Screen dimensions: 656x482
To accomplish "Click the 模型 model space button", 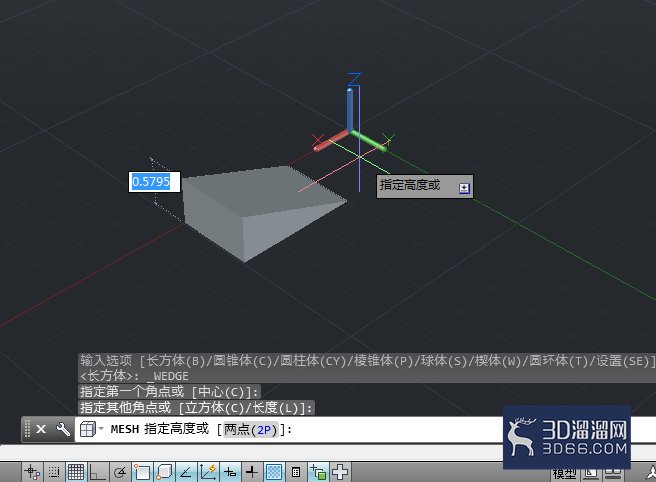I will [564, 475].
